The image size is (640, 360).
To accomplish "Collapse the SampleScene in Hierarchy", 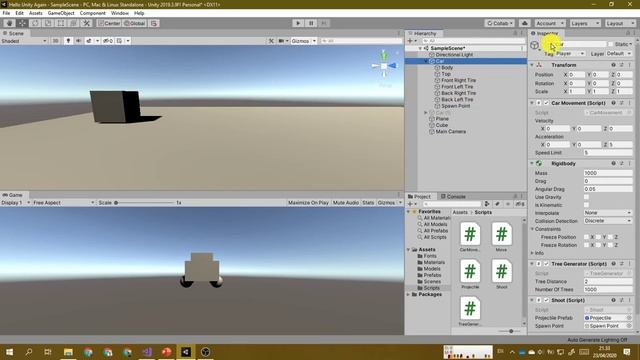I will pos(420,48).
